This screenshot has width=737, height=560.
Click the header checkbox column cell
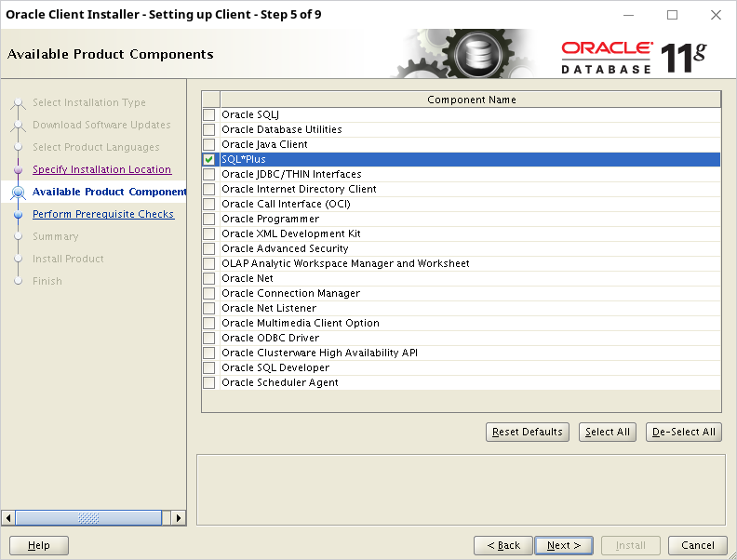211,100
